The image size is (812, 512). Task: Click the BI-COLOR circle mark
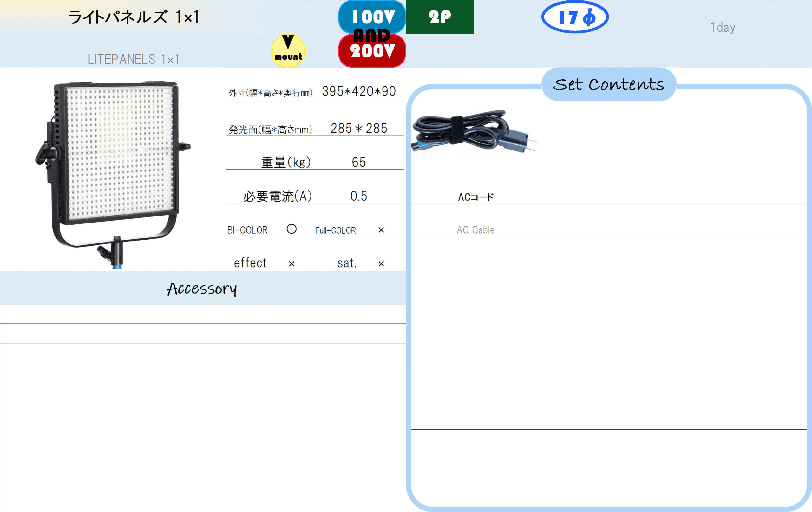[x=292, y=229]
